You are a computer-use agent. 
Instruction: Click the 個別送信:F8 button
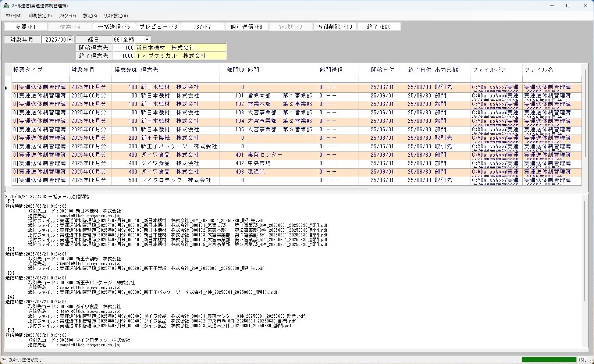pyautogui.click(x=246, y=27)
